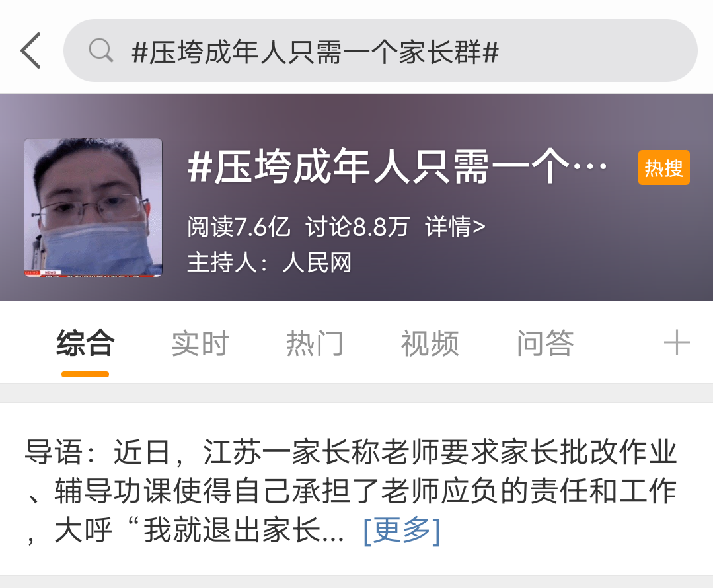Open the 详情> details link
The image size is (713, 588).
tap(455, 227)
